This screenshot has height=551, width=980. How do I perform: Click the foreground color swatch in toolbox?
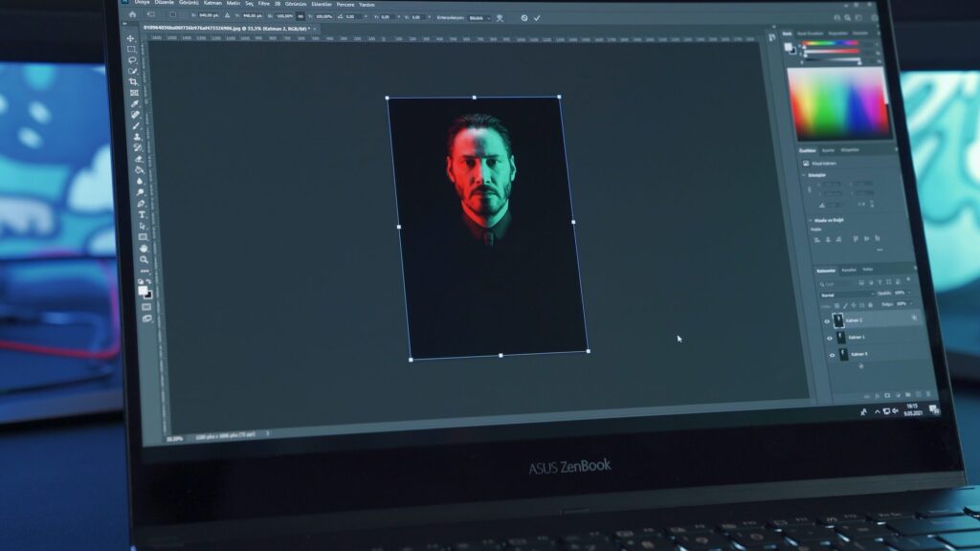pyautogui.click(x=143, y=291)
